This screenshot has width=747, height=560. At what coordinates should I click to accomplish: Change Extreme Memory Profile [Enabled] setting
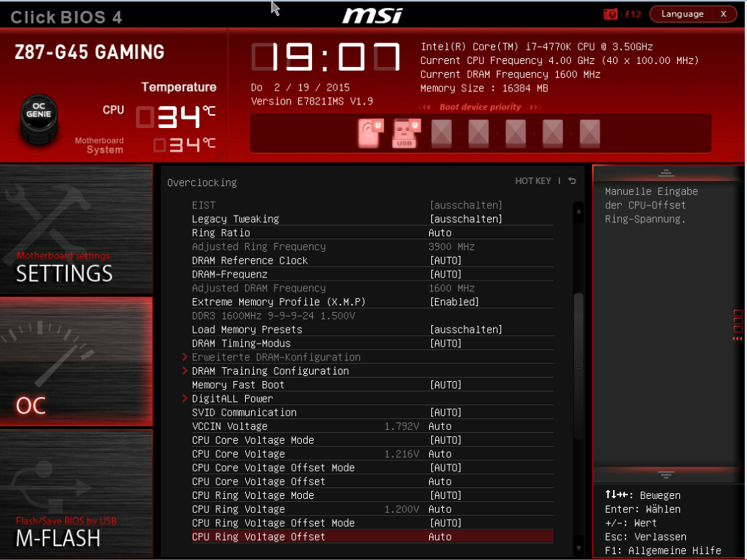pos(454,302)
